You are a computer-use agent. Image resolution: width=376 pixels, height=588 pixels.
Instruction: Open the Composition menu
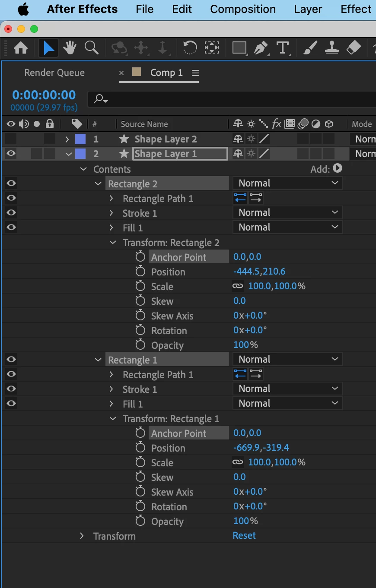[x=243, y=9]
